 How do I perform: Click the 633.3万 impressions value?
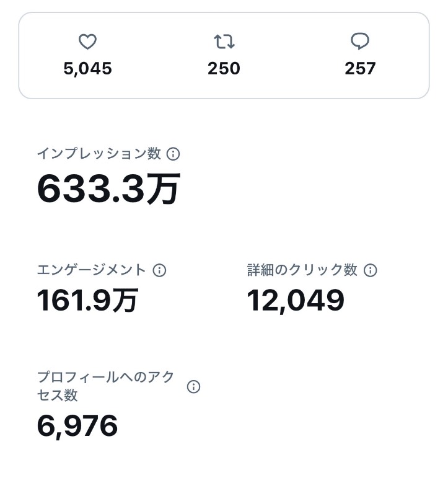click(109, 189)
